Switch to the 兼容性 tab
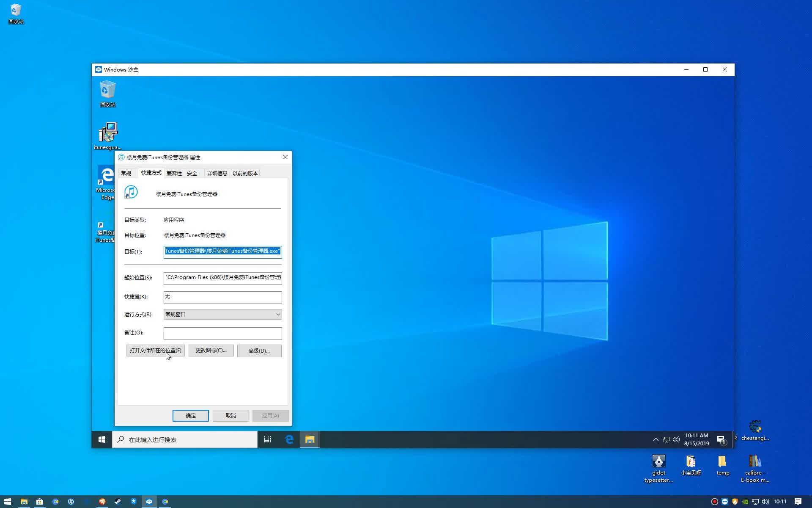 coord(174,173)
